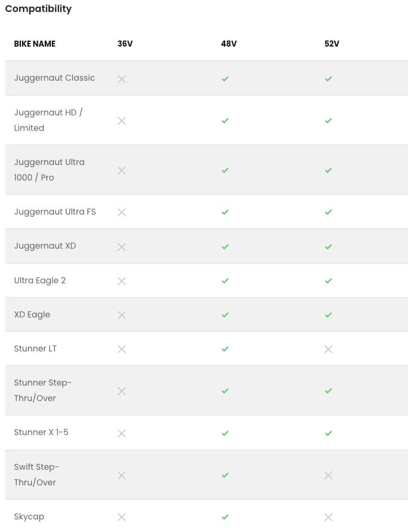Select the Juggernaut Ultra 1000 / Pro name

click(x=49, y=170)
